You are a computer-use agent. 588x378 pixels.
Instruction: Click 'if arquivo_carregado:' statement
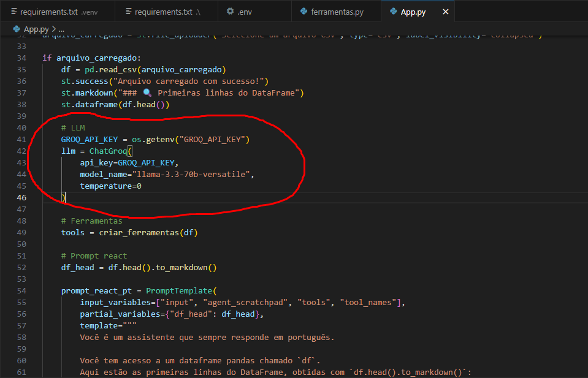click(x=91, y=58)
